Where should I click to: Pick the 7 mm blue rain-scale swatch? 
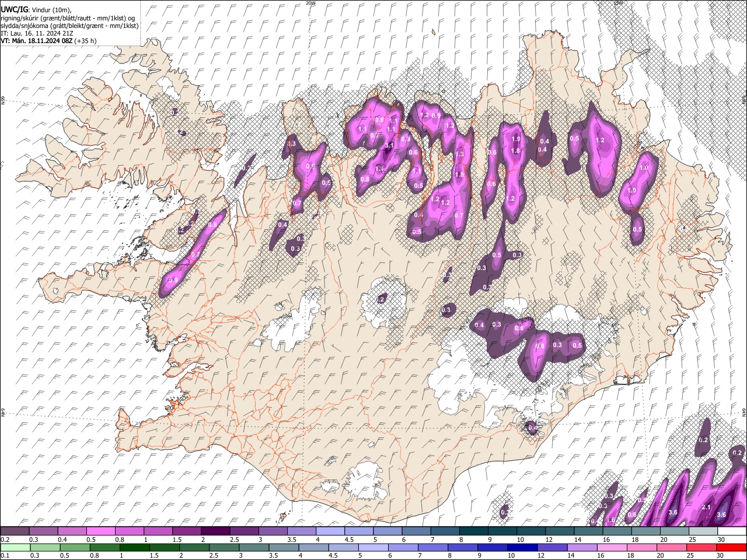(x=434, y=547)
